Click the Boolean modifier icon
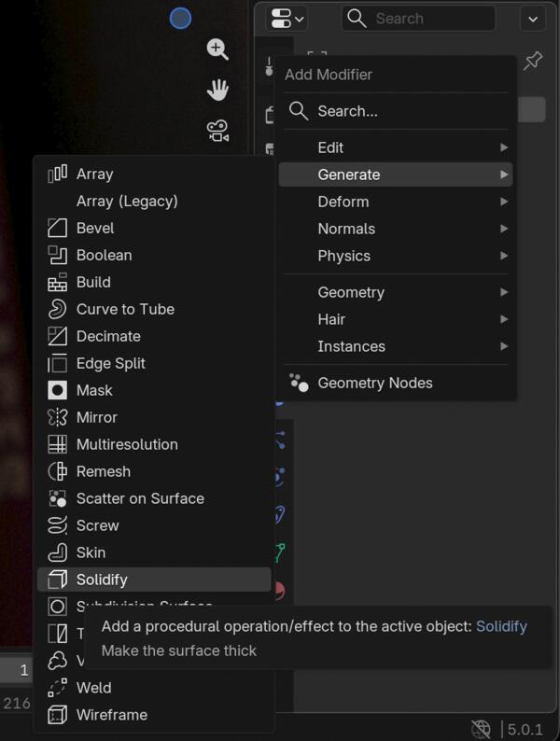This screenshot has height=741, width=560. (58, 255)
